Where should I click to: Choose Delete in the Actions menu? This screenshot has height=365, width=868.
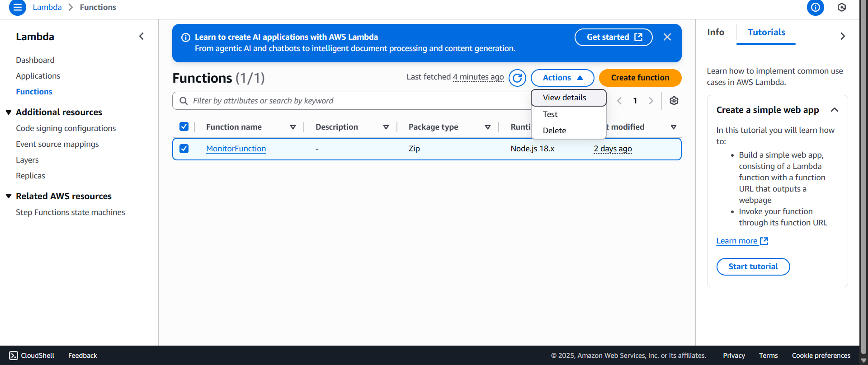(x=554, y=131)
